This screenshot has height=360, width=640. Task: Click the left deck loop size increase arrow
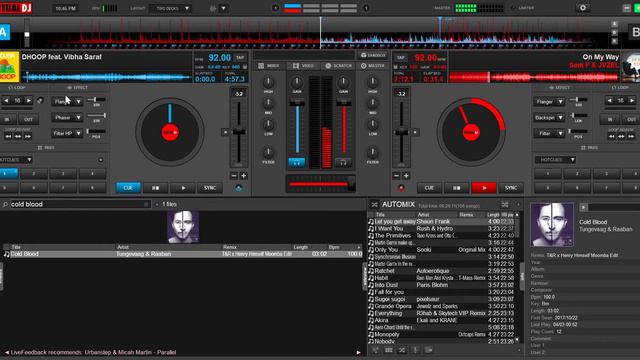click(x=28, y=100)
